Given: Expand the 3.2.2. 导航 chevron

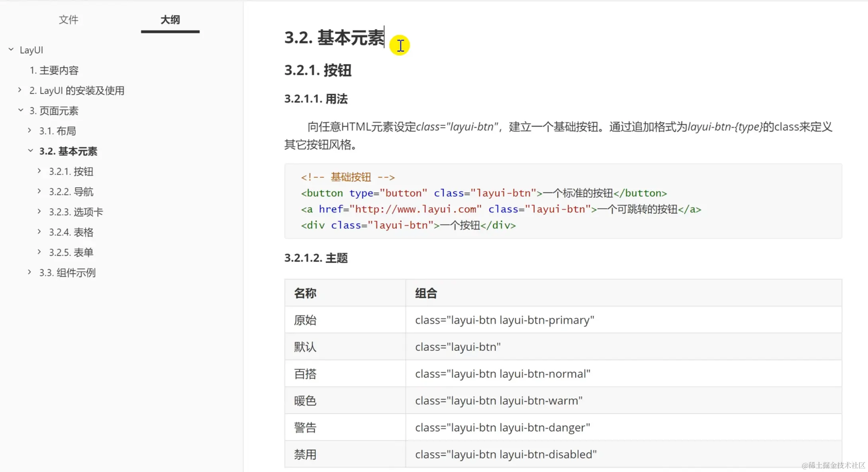Looking at the screenshot, I should coord(39,191).
